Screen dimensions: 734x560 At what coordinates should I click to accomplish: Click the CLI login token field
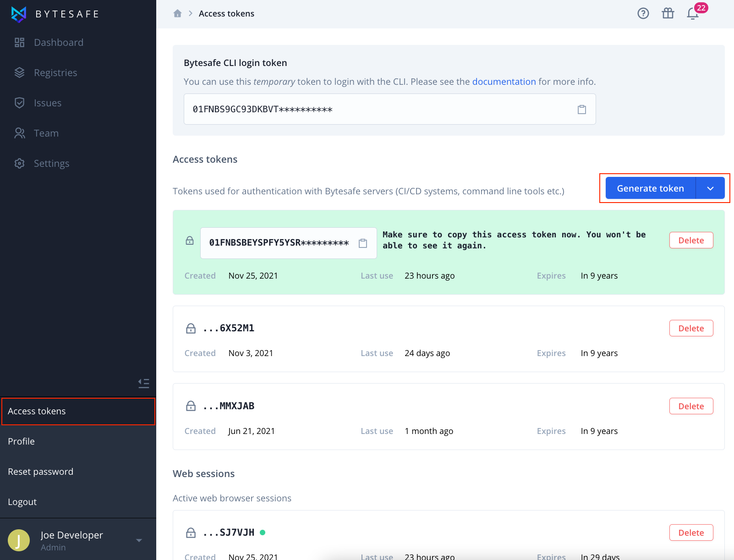(x=389, y=109)
